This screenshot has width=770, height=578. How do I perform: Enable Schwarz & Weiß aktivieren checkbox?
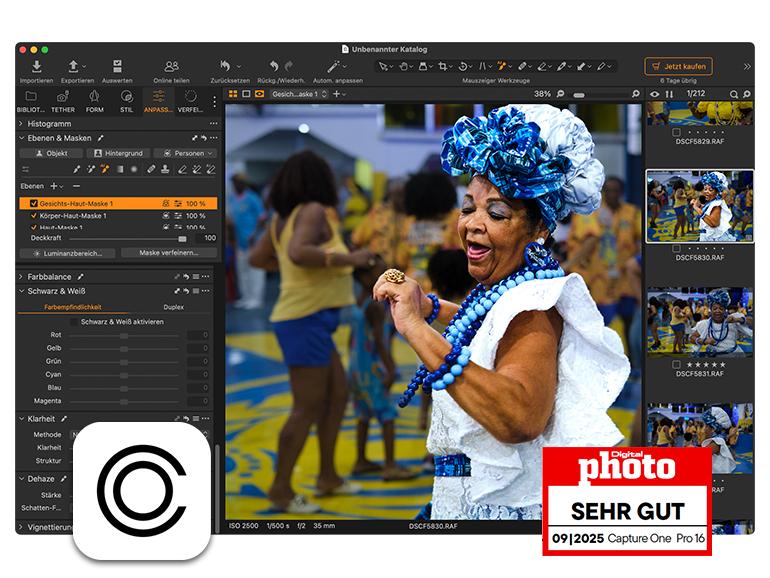tap(74, 322)
